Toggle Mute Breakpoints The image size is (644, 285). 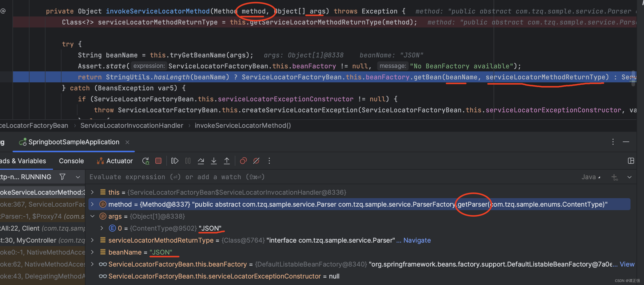(256, 161)
